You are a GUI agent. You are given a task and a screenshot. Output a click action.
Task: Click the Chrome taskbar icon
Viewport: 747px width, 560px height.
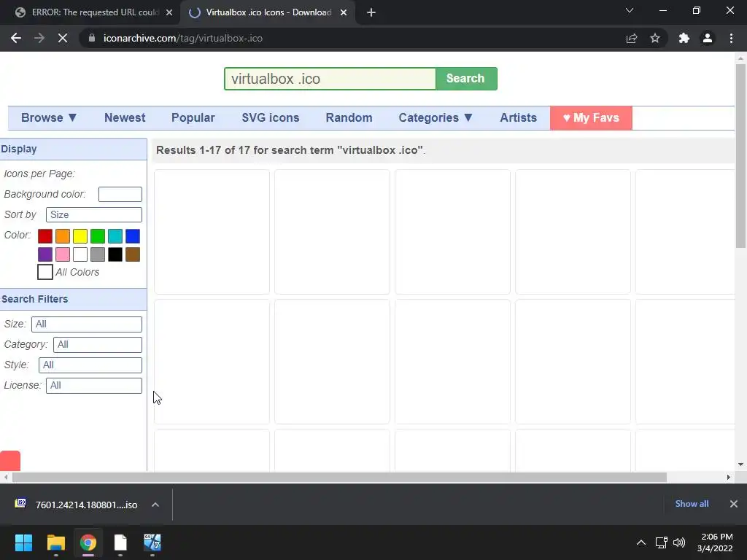point(88,542)
